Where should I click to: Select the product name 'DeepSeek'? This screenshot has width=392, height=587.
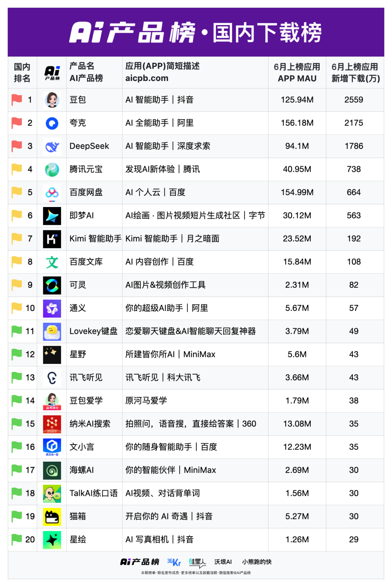click(89, 146)
